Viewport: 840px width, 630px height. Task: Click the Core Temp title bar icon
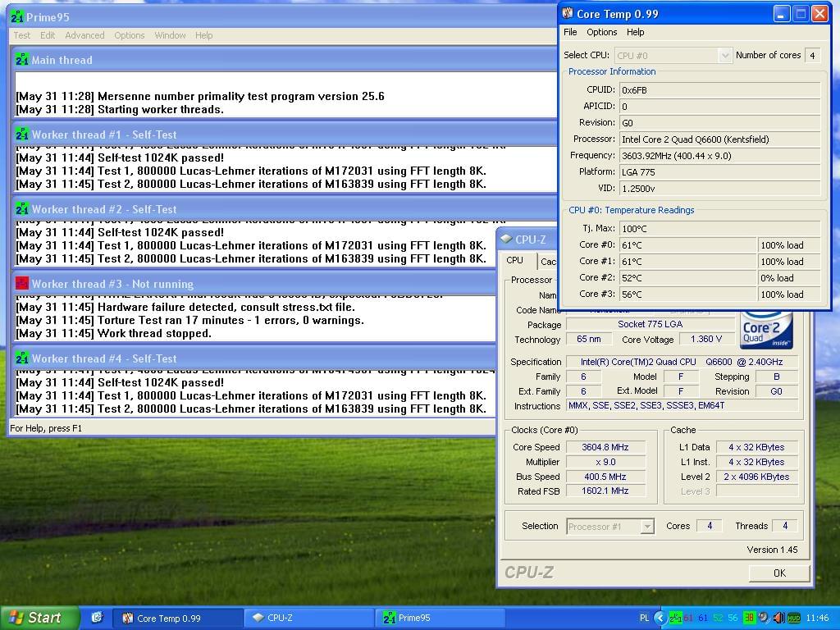point(568,14)
